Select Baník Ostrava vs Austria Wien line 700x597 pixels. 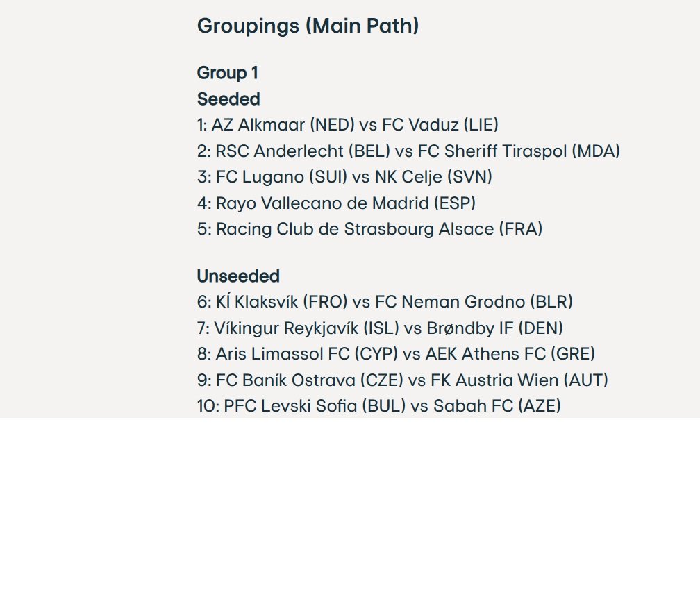click(403, 380)
